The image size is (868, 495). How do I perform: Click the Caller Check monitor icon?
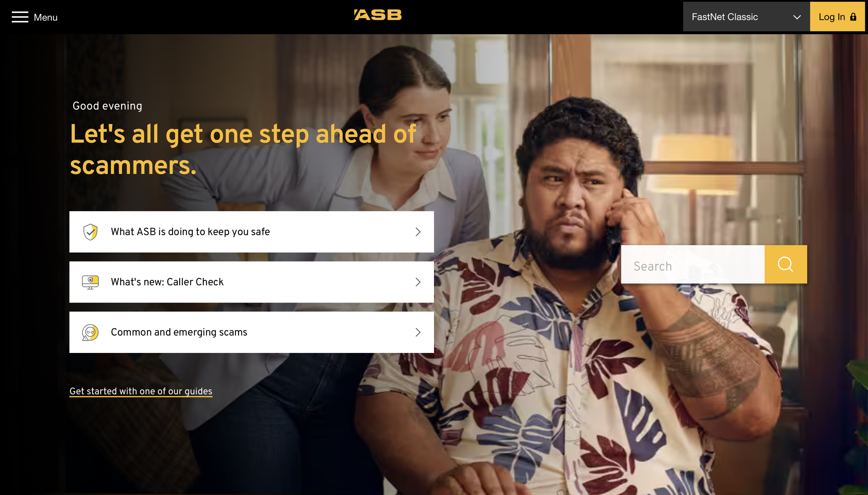[90, 282]
